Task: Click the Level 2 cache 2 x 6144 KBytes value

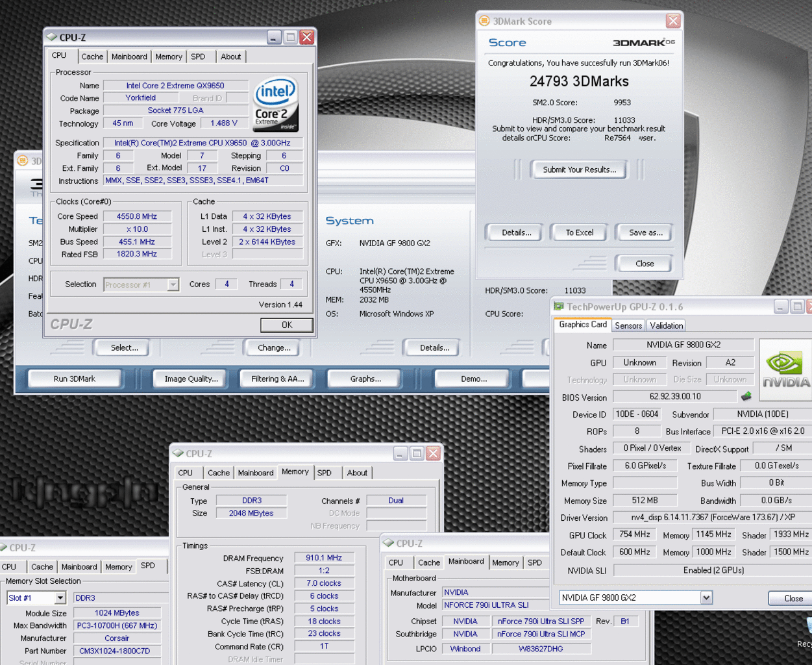Action: click(267, 242)
